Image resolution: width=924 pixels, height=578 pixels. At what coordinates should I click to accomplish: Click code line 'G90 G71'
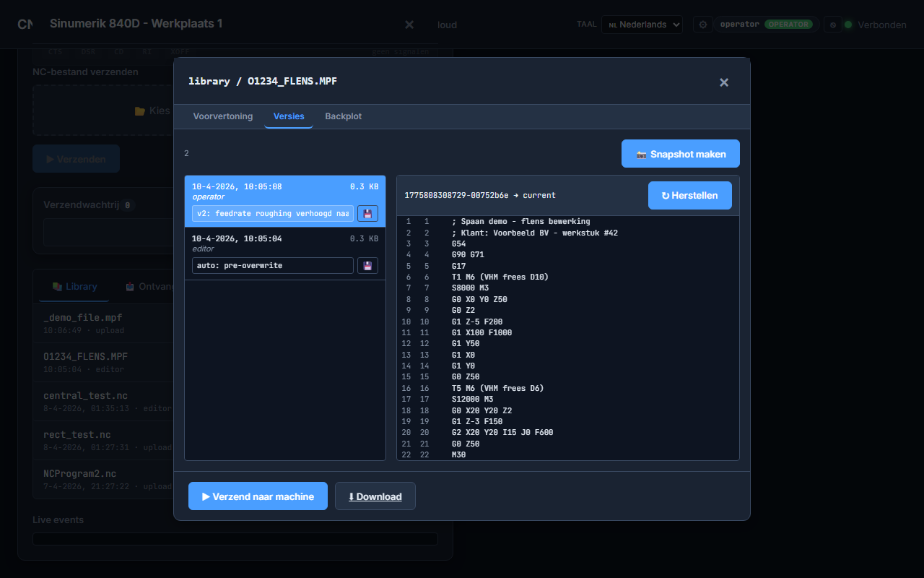tap(468, 255)
